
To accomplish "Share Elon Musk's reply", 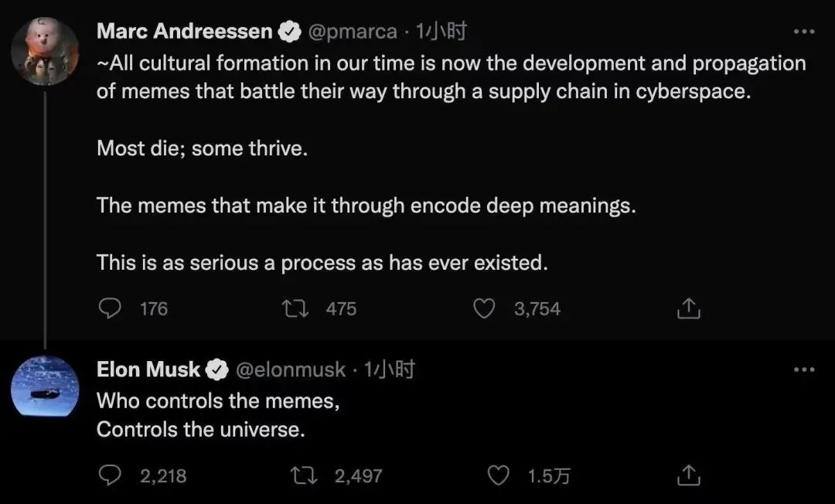I will [688, 475].
